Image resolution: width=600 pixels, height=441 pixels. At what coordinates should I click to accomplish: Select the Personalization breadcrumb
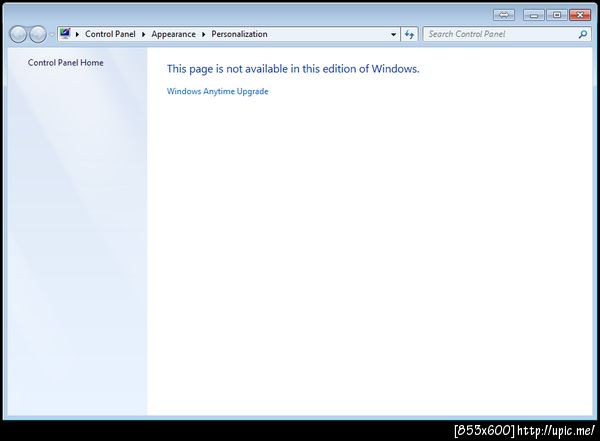coord(240,34)
